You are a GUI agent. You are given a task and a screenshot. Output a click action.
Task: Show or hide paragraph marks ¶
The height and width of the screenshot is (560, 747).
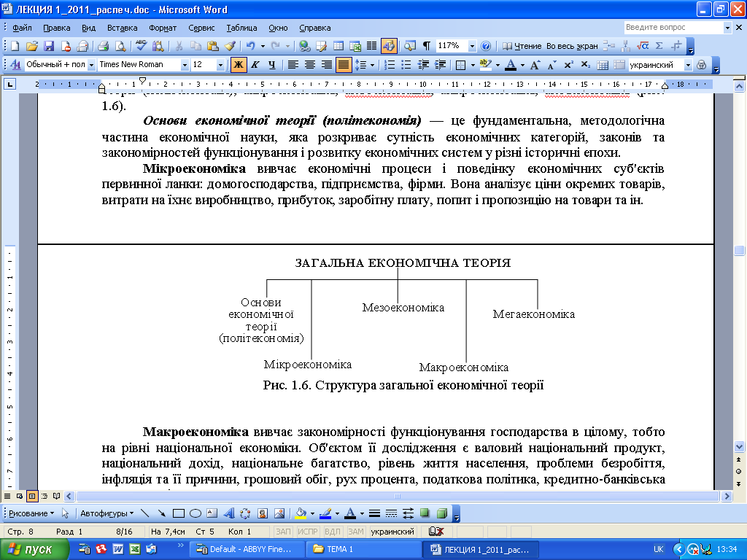click(x=427, y=46)
